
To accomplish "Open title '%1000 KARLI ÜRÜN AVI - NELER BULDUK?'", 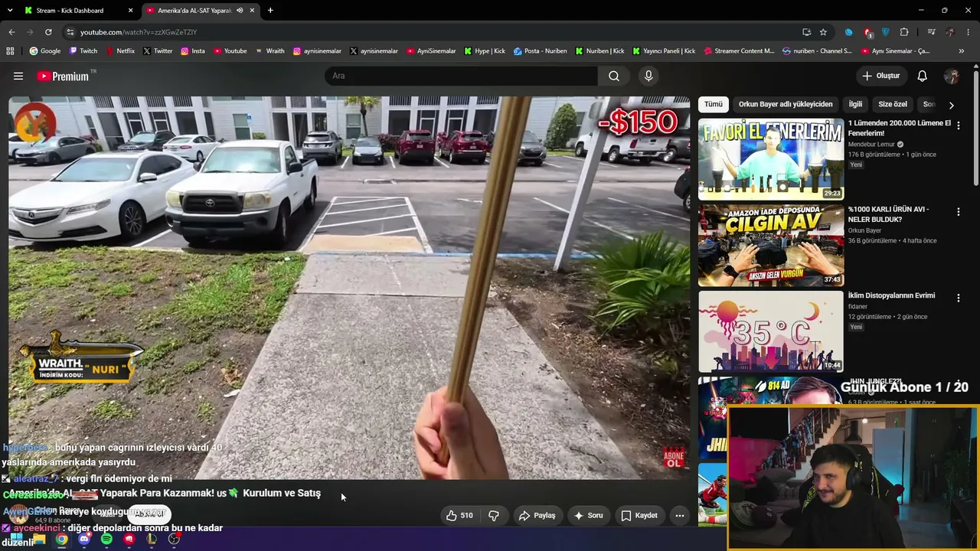I will pyautogui.click(x=888, y=214).
